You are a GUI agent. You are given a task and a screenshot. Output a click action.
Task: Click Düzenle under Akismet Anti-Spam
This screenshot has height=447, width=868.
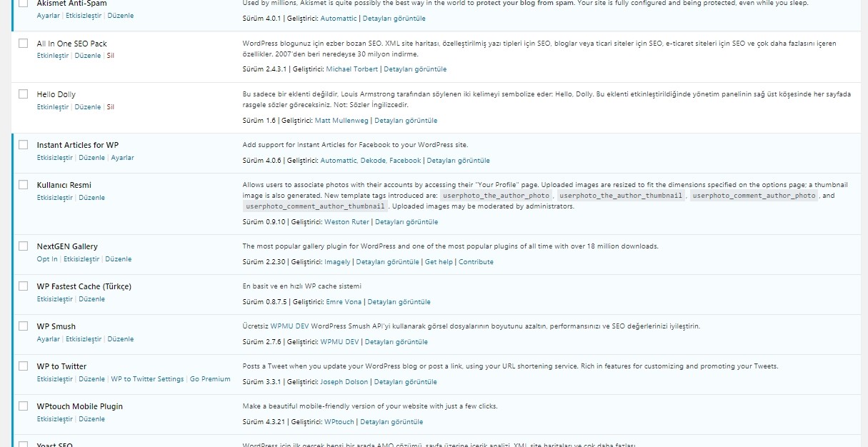coord(121,16)
